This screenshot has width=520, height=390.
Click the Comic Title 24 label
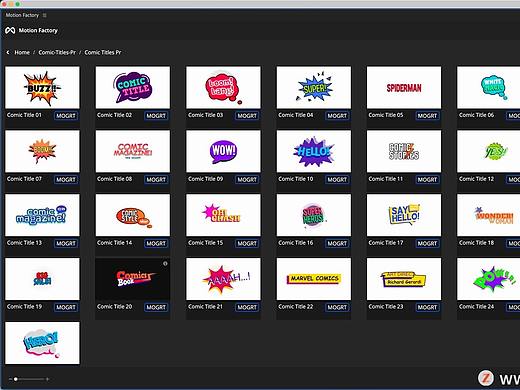476,307
